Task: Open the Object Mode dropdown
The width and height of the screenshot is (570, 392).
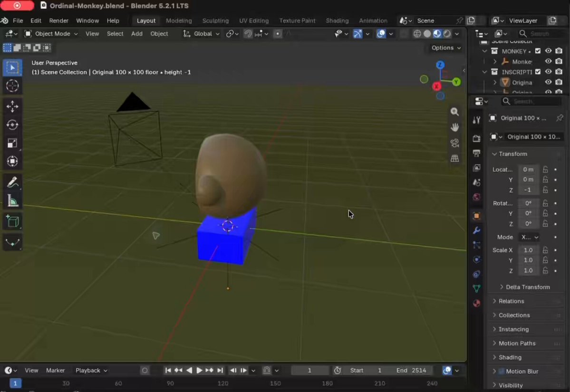Action: 51,34
